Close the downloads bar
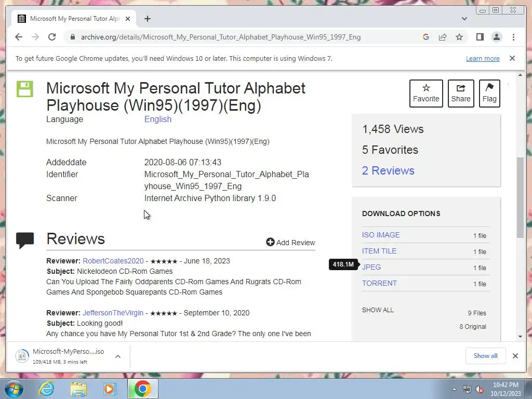The height and width of the screenshot is (399, 532). pos(515,355)
